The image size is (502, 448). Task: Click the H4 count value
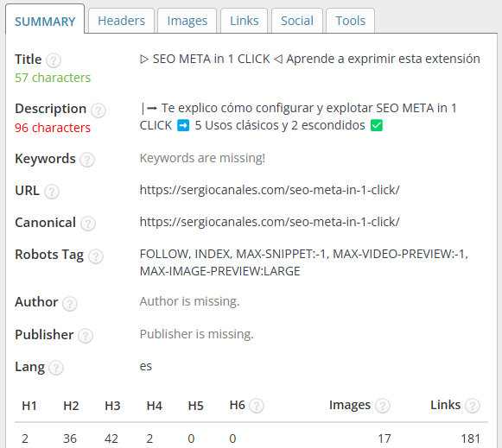(x=149, y=439)
